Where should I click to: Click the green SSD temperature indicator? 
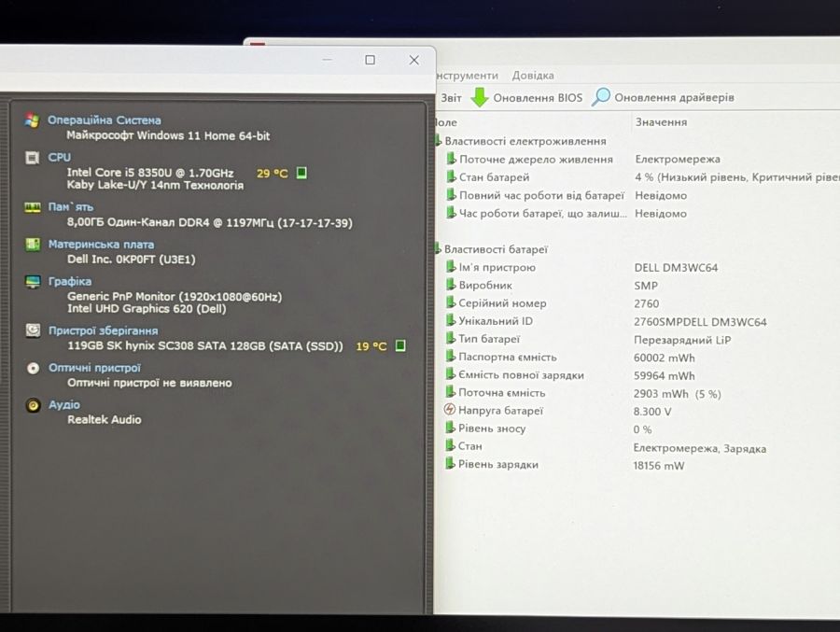click(x=400, y=345)
